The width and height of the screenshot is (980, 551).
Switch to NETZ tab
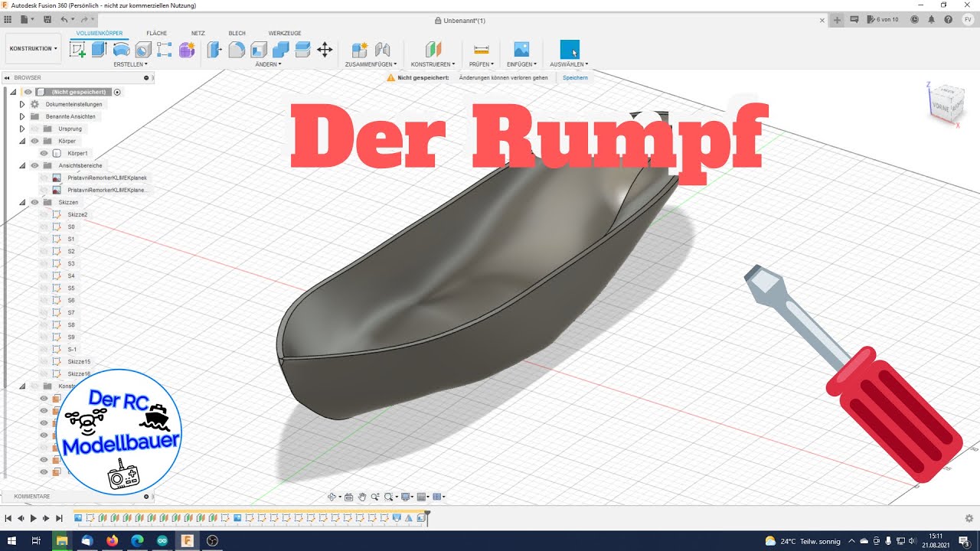[198, 34]
